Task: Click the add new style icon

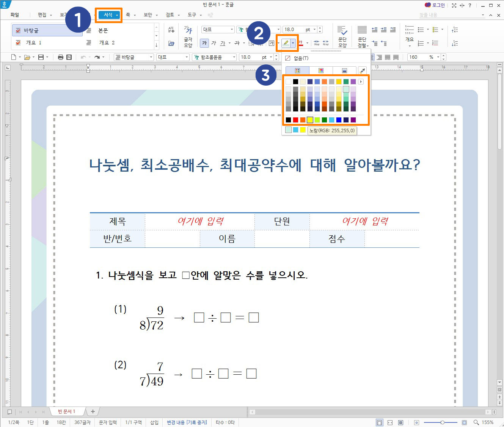Action: coord(171,30)
